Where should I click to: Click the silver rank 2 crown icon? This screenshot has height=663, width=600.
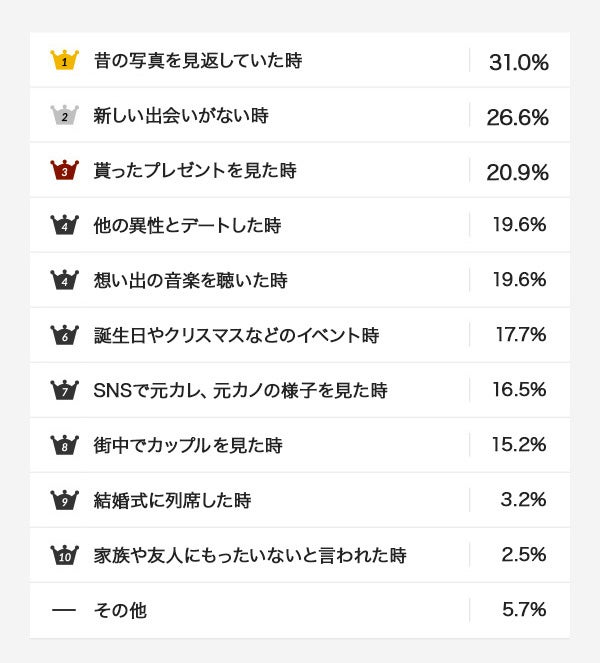[x=64, y=115]
